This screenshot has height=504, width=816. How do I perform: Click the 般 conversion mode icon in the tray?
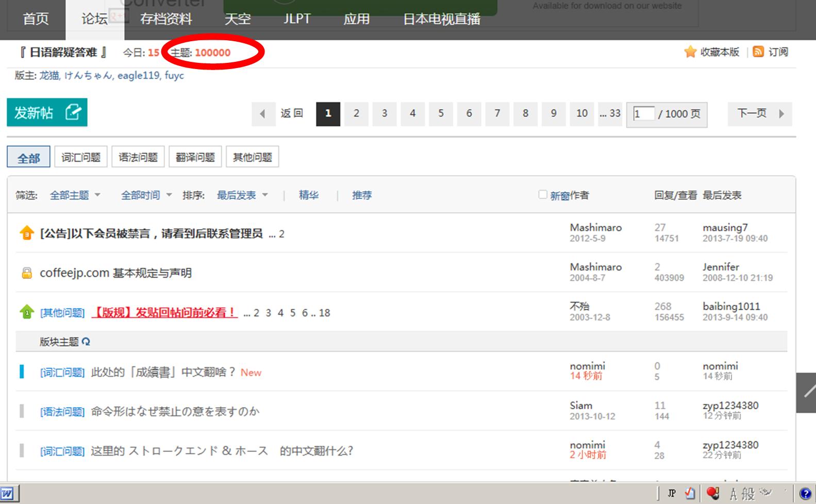[748, 494]
